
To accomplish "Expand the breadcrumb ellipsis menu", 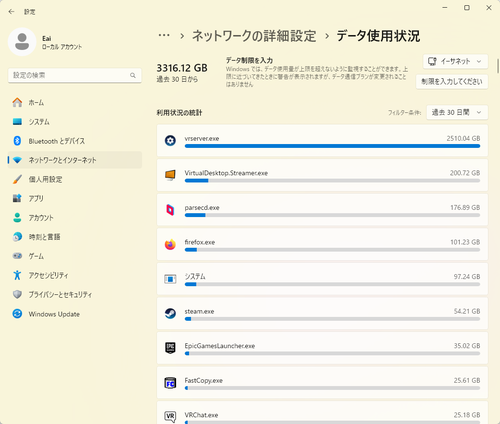I will tap(164, 35).
